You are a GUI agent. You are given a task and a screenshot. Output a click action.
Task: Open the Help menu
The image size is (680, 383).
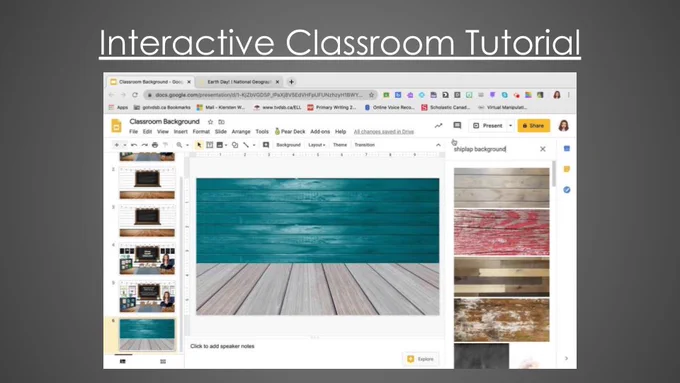(x=340, y=131)
